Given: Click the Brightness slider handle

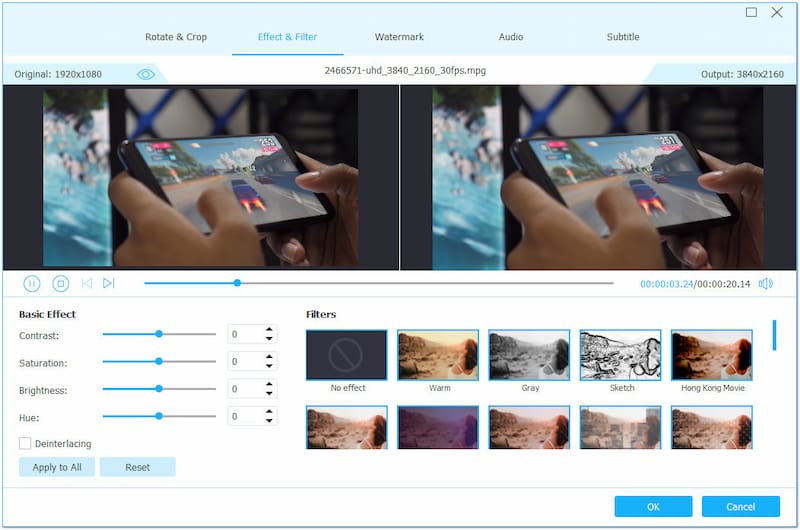Looking at the screenshot, I should [158, 389].
